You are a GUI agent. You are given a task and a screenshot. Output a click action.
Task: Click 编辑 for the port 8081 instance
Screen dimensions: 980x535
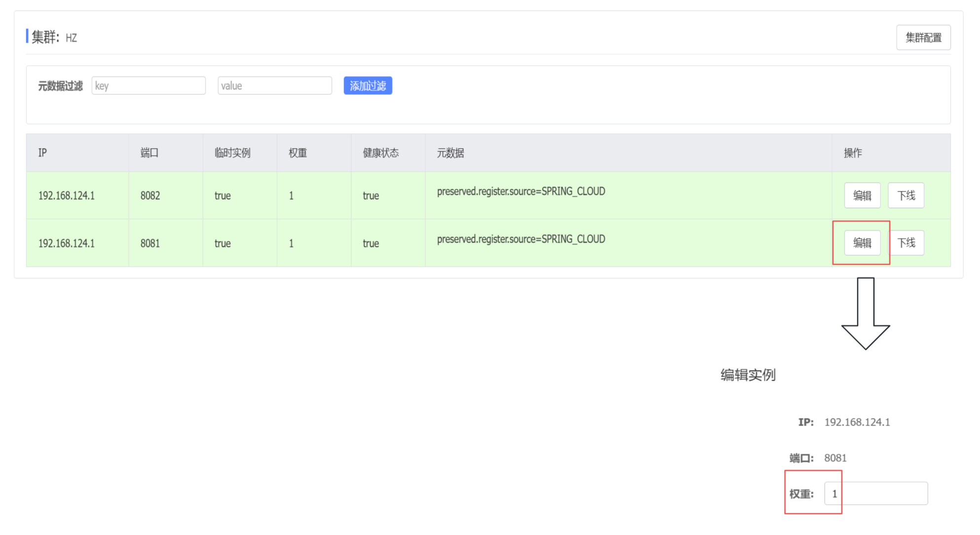click(x=862, y=243)
